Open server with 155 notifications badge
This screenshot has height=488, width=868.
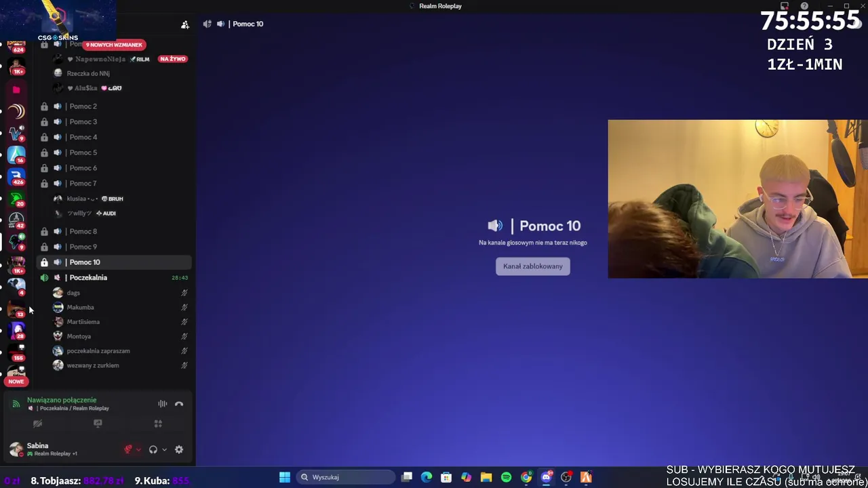point(16,351)
